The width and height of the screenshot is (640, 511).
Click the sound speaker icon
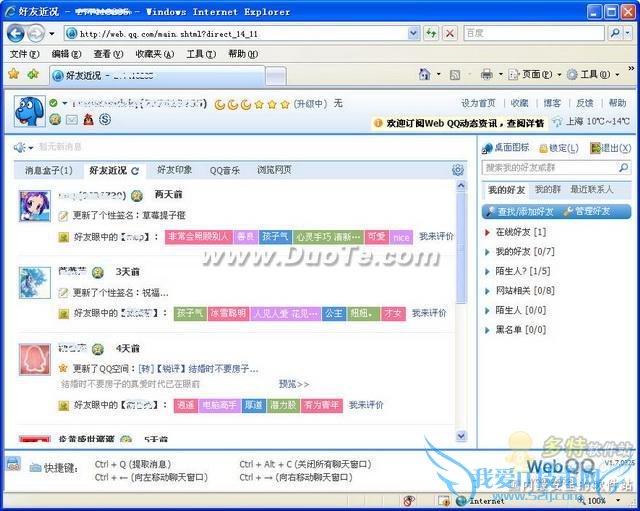pyautogui.click(x=20, y=147)
